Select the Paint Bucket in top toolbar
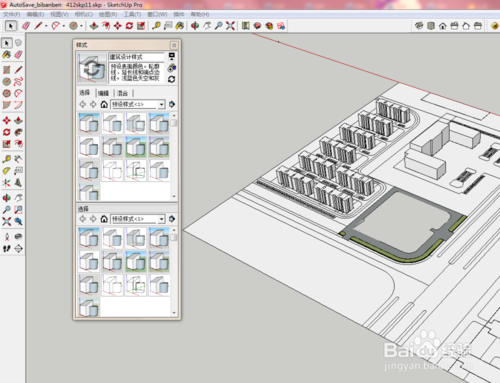Screen dimensions: 500x383 [x=180, y=26]
